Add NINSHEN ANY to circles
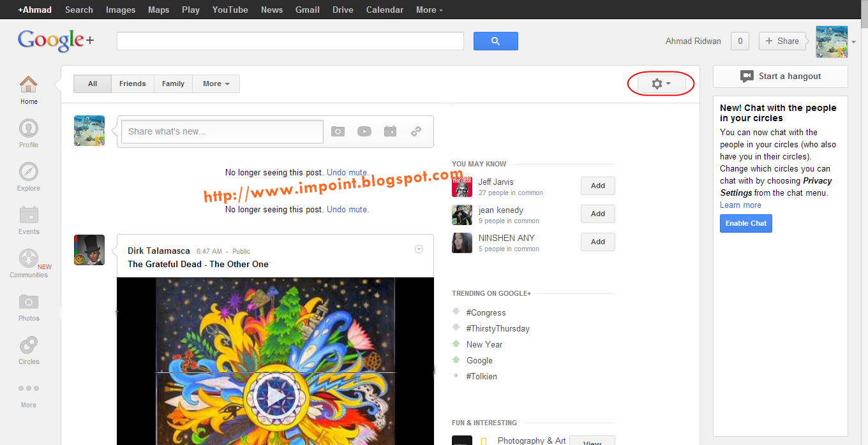 [598, 242]
